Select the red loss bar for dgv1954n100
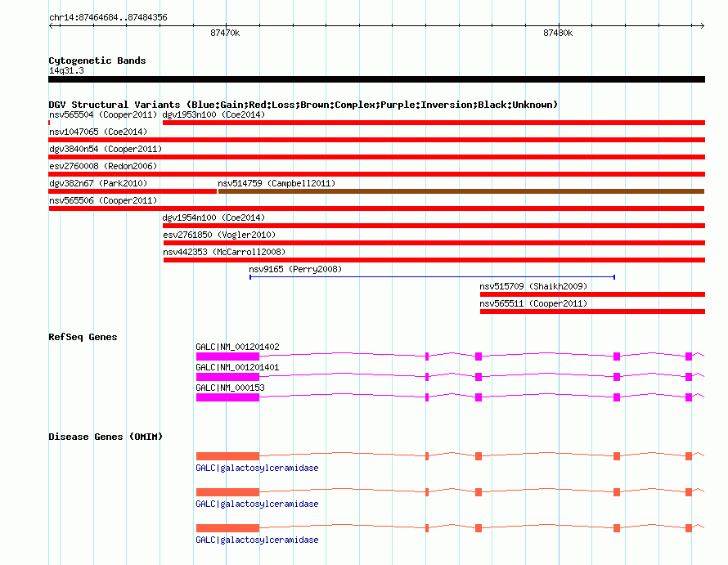The width and height of the screenshot is (728, 565). [x=434, y=226]
